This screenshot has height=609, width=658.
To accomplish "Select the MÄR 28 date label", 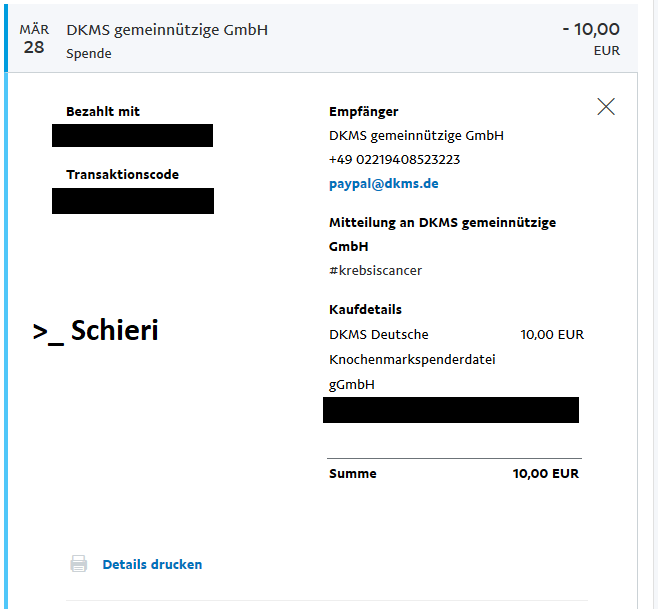I will tap(34, 39).
